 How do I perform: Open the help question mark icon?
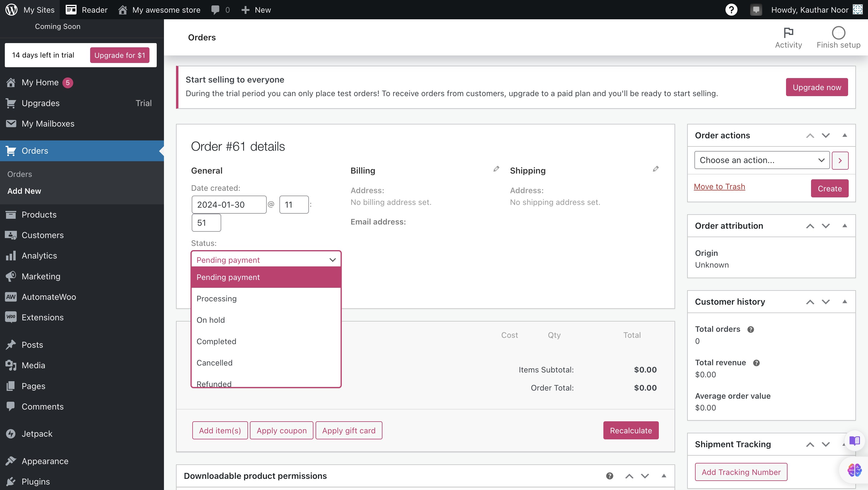(731, 10)
